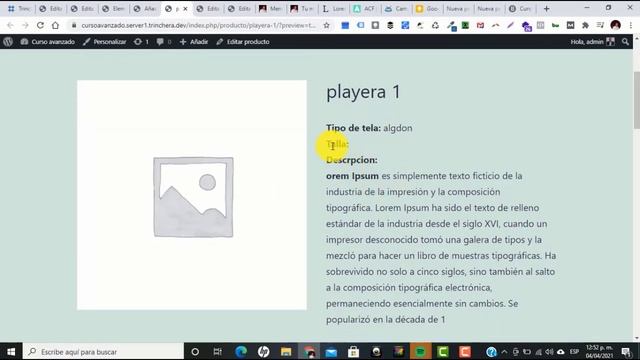The image size is (640, 360).
Task: Open the notifications center icon
Action: [x=626, y=352]
